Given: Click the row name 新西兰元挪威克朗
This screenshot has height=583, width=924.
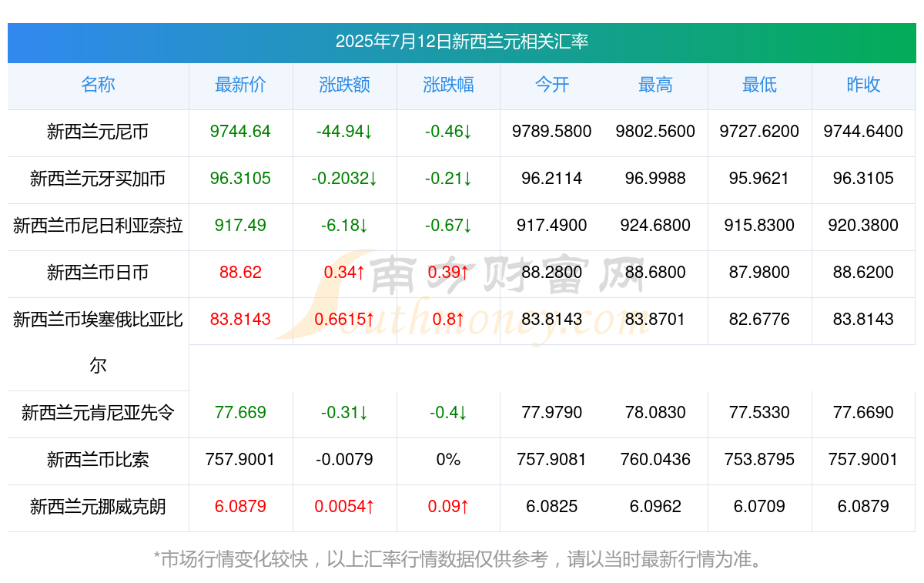Looking at the screenshot, I should click(98, 507).
